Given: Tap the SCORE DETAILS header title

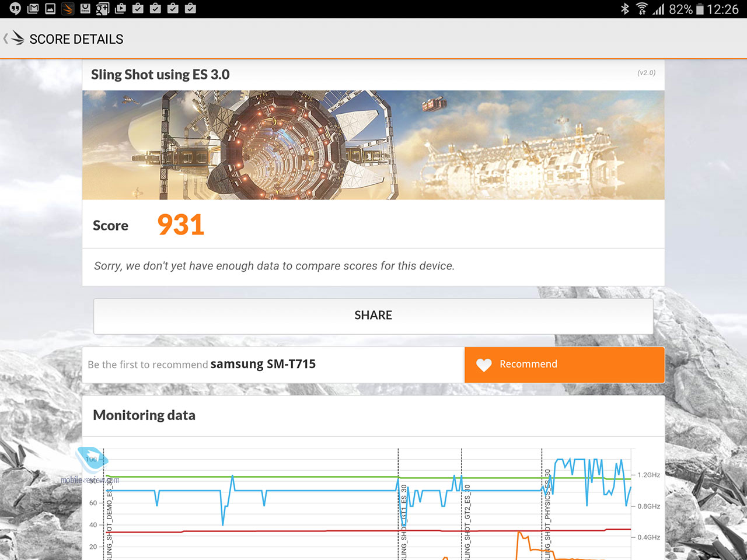Looking at the screenshot, I should 76,39.
